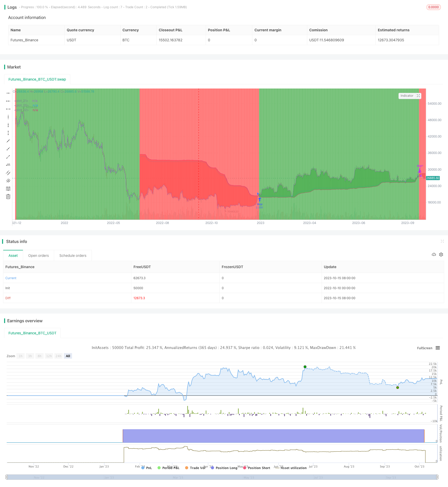This screenshot has height=487, width=448.
Task: Select the horizontal straight line drawing tool
Action: click(8, 93)
